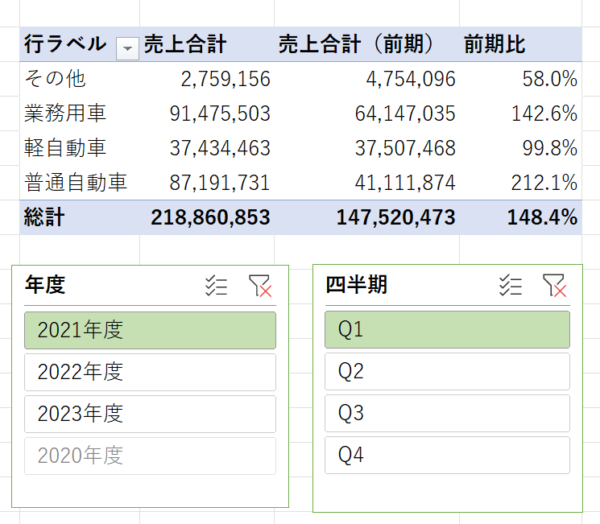Toggle multi-select in the 四半期 slicer
600x524 pixels.
(x=510, y=286)
